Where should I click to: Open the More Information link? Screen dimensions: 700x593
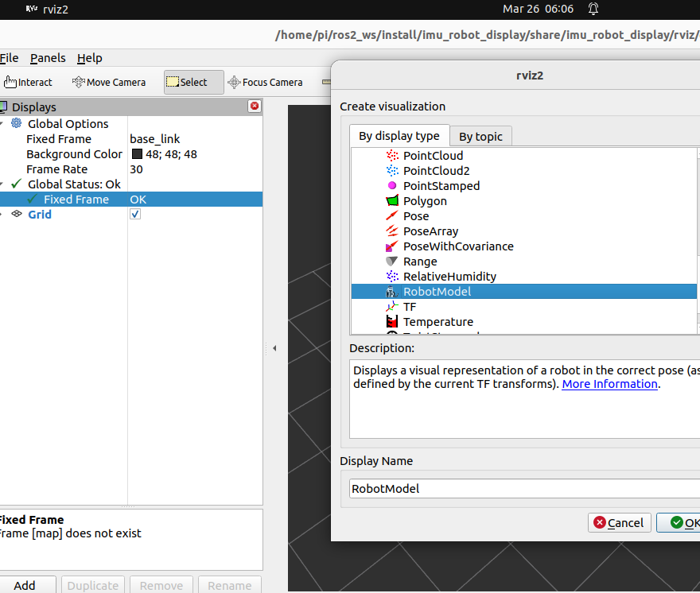609,384
